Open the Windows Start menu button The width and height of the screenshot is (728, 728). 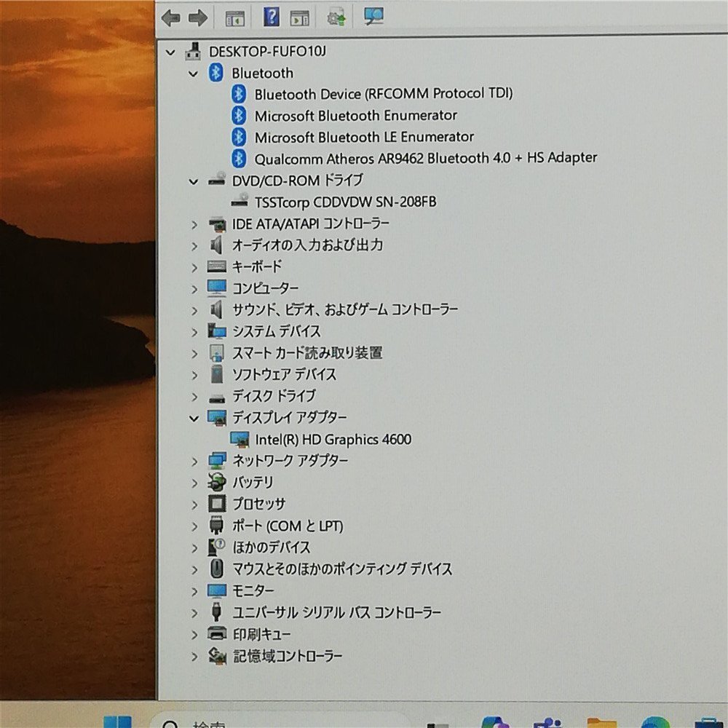pyautogui.click(x=117, y=721)
